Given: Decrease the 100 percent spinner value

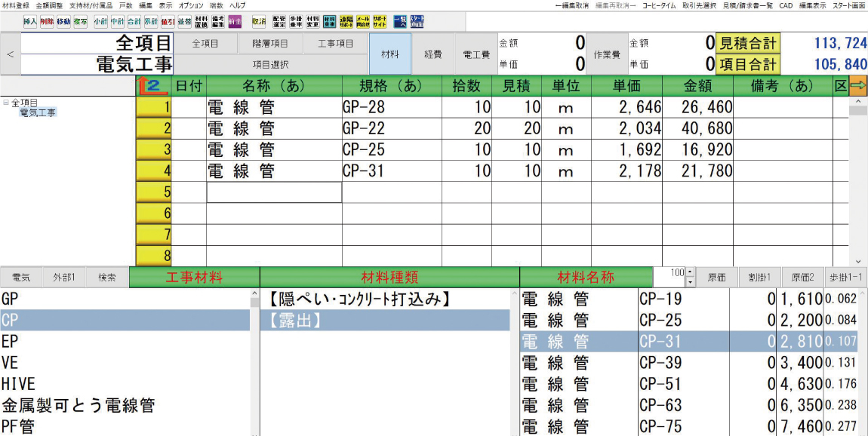Looking at the screenshot, I should click(x=689, y=282).
